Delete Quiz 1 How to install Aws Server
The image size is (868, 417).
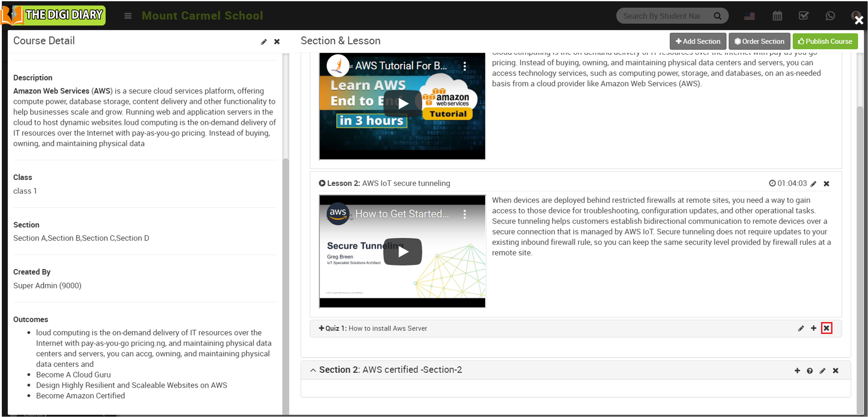coord(826,328)
